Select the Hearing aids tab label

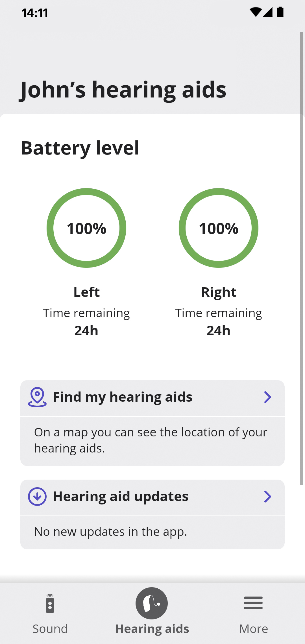point(152,629)
